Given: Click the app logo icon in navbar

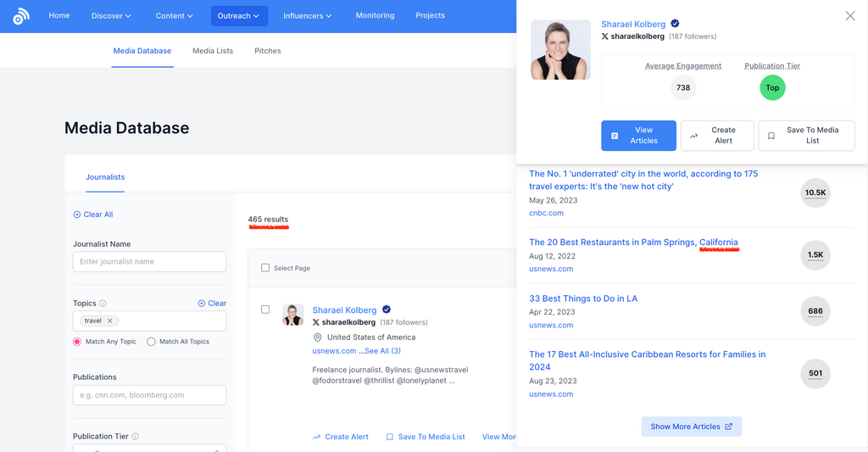Looking at the screenshot, I should click(21, 16).
